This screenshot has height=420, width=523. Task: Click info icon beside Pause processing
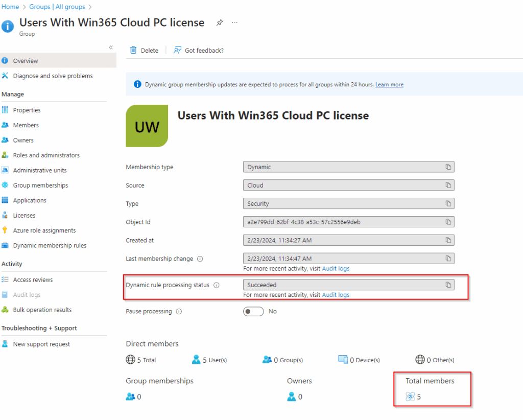[179, 312]
